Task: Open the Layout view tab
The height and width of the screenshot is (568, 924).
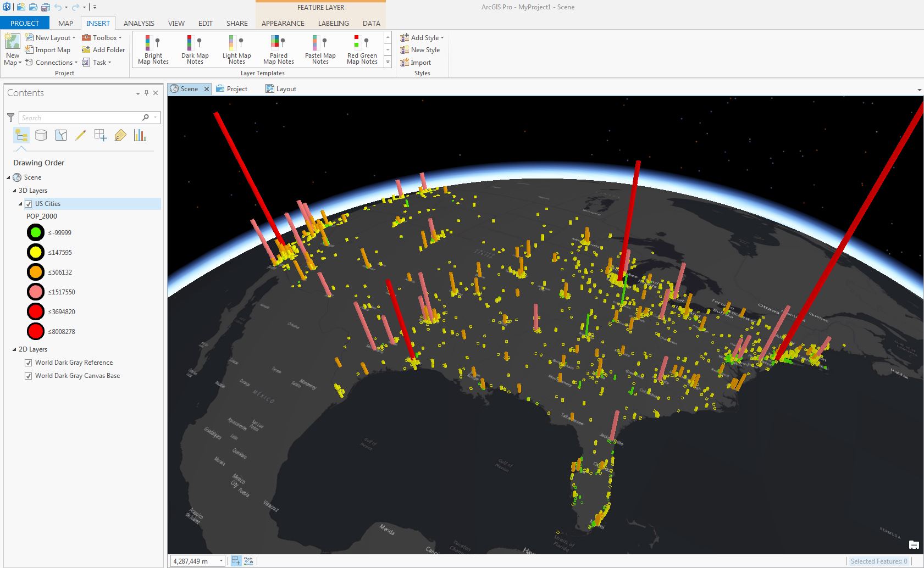Action: click(x=281, y=89)
